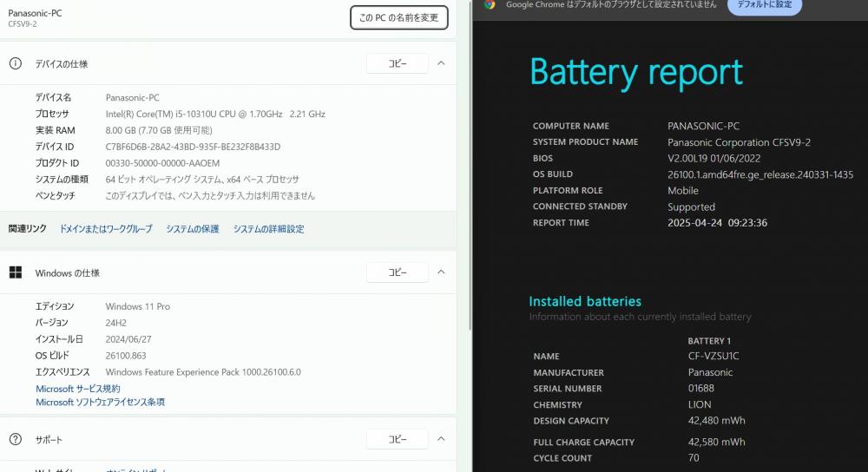Select the Windows 11 Pro edition value
The image size is (868, 472).
click(x=138, y=306)
